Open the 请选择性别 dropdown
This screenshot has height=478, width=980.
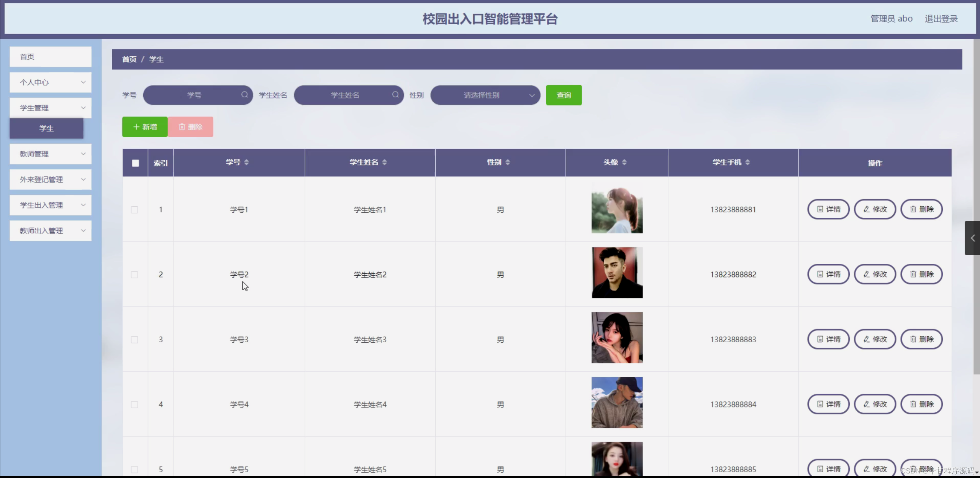pos(485,95)
